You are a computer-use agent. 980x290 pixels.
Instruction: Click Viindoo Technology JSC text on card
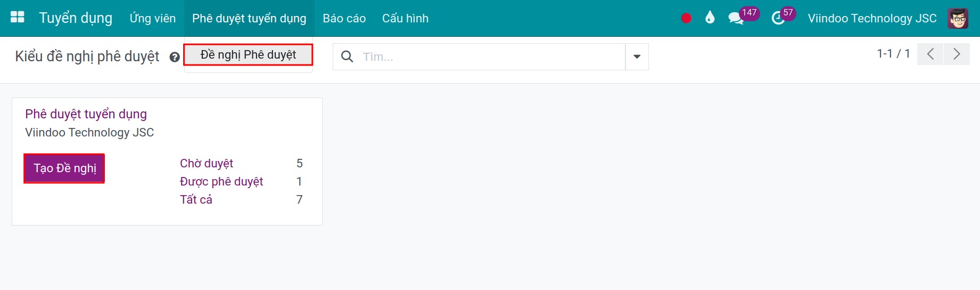click(x=89, y=132)
